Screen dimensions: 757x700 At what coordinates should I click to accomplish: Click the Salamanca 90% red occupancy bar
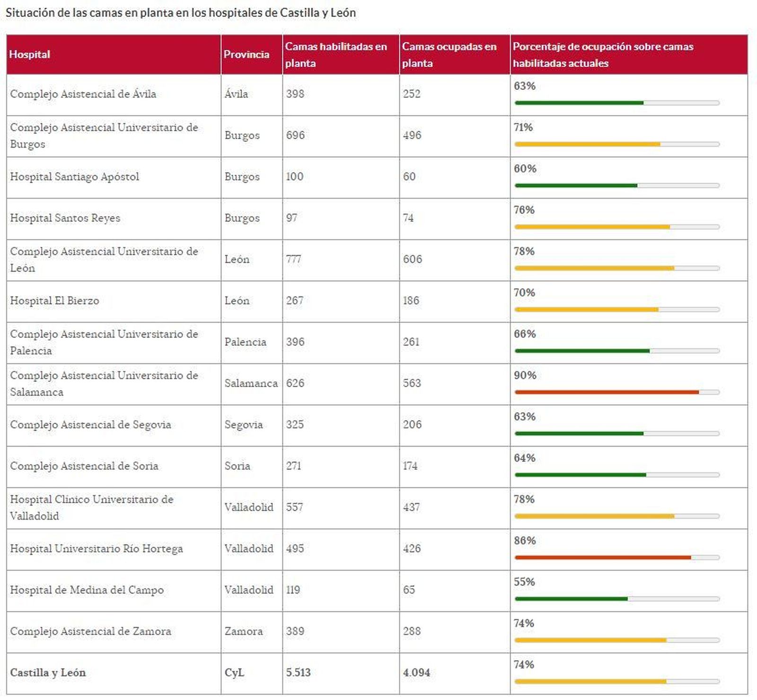click(x=607, y=392)
